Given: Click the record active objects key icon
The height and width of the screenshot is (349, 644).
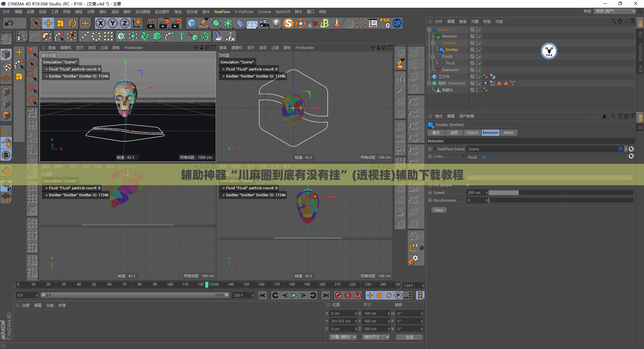Looking at the screenshot, I should coord(338,295).
